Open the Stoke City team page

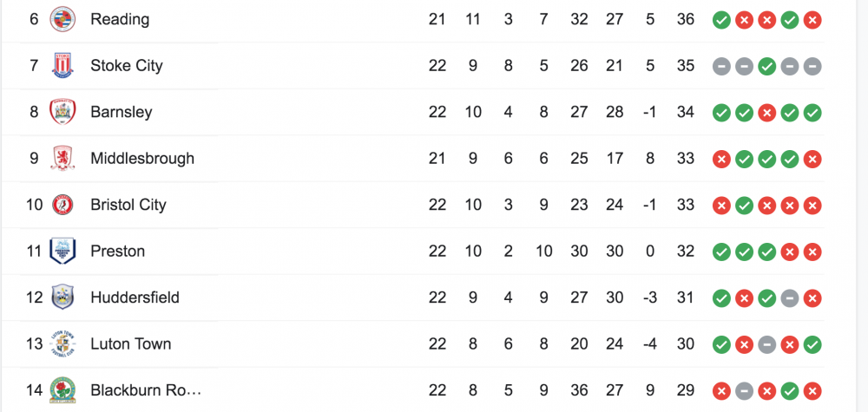[x=126, y=66]
